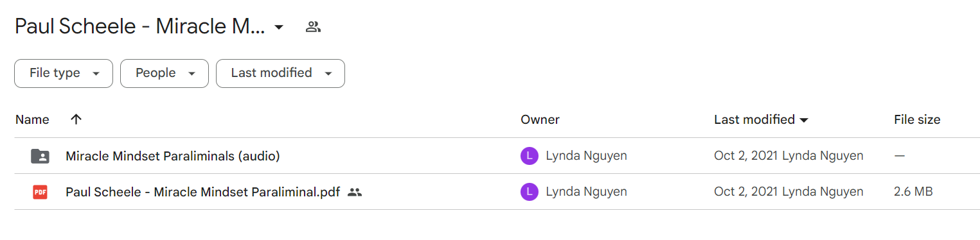Open the People filter dropdown

coord(165,73)
